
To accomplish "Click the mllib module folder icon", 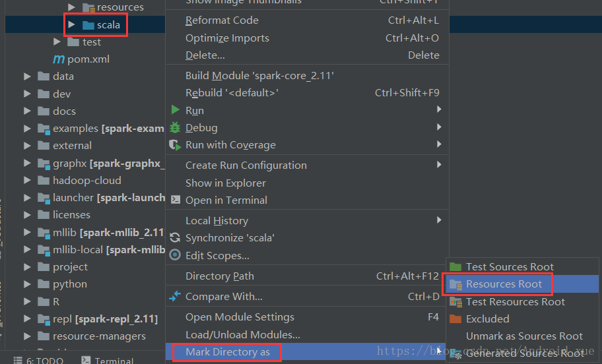I will 44,233.
